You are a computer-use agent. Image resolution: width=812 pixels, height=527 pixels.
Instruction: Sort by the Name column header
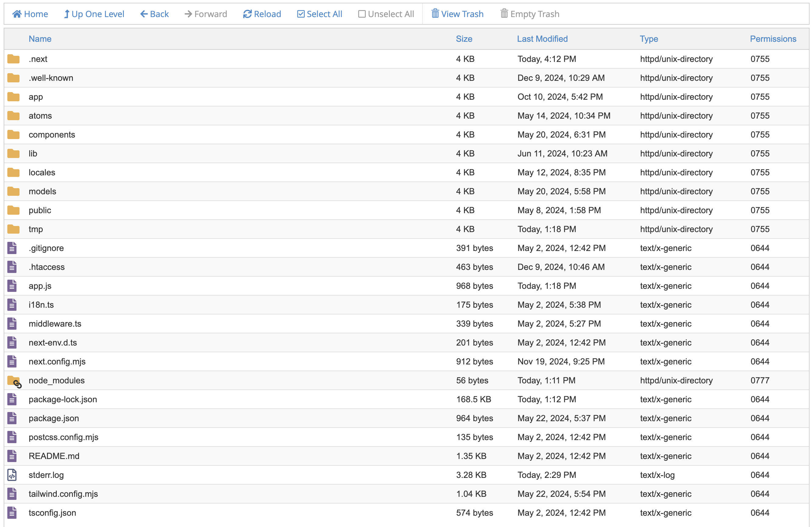pos(40,39)
